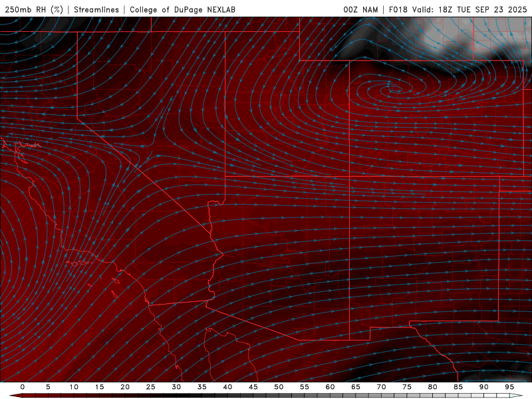Click the colorbar label '15'
The width and height of the screenshot is (532, 399).
pos(99,387)
